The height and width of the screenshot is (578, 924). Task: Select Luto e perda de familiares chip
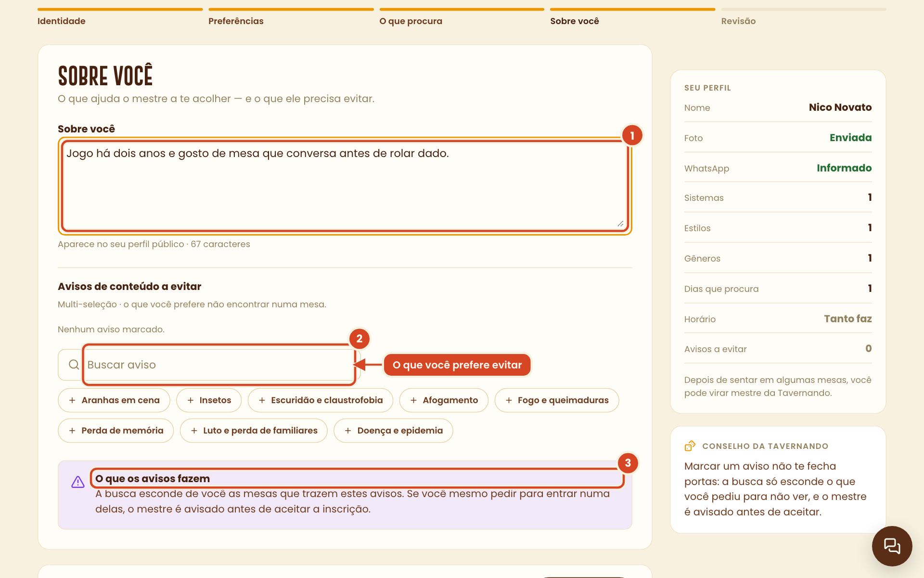[x=254, y=431]
